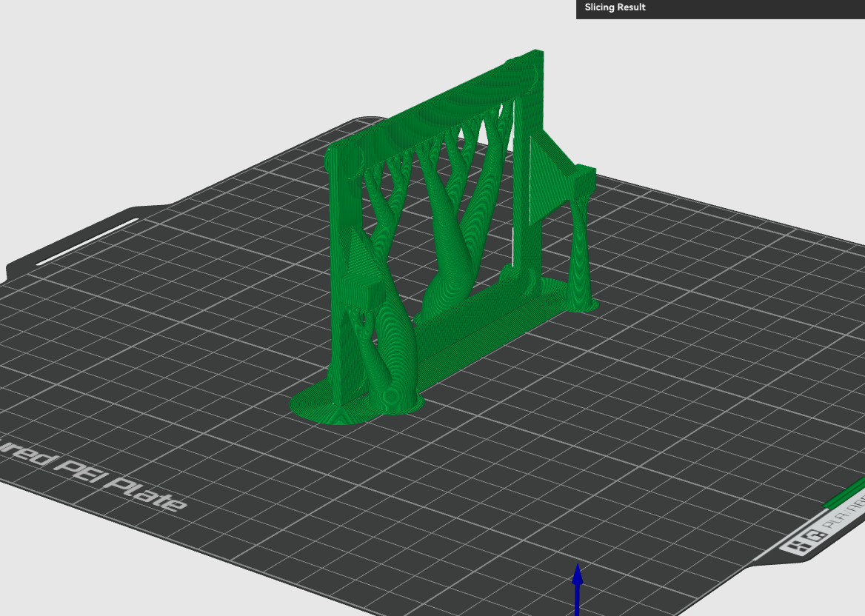Click the Slicing Result panel header
865x616 pixels.
pos(721,8)
